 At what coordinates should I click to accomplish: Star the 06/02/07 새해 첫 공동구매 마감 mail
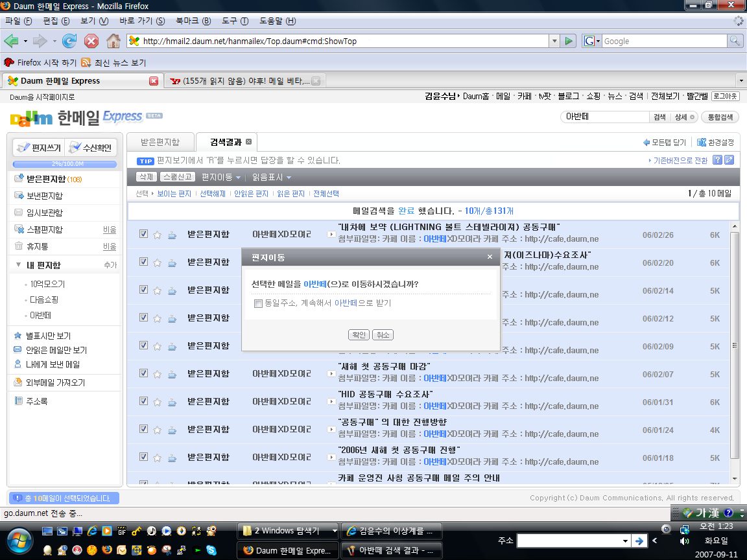[x=157, y=374]
